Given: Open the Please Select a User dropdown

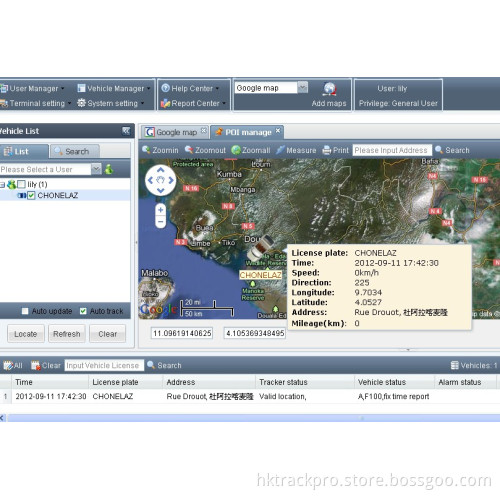Looking at the screenshot, I should (x=96, y=169).
